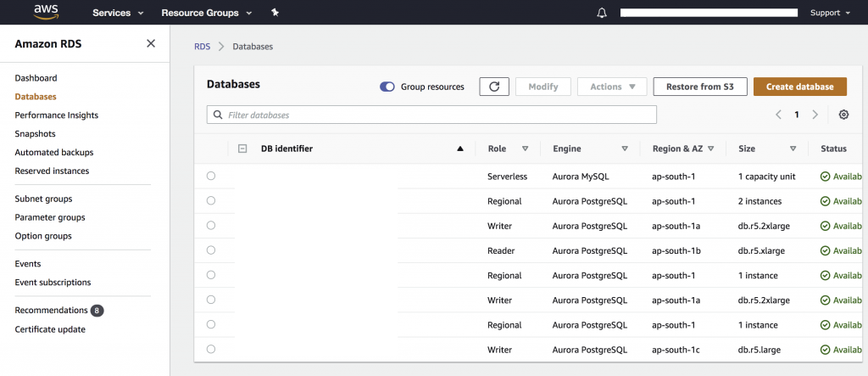Open table preferences gear icon
This screenshot has height=376, width=868.
point(843,115)
